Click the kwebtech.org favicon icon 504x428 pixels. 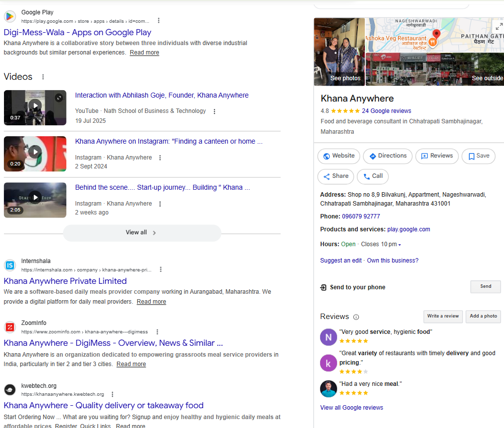tap(10, 389)
